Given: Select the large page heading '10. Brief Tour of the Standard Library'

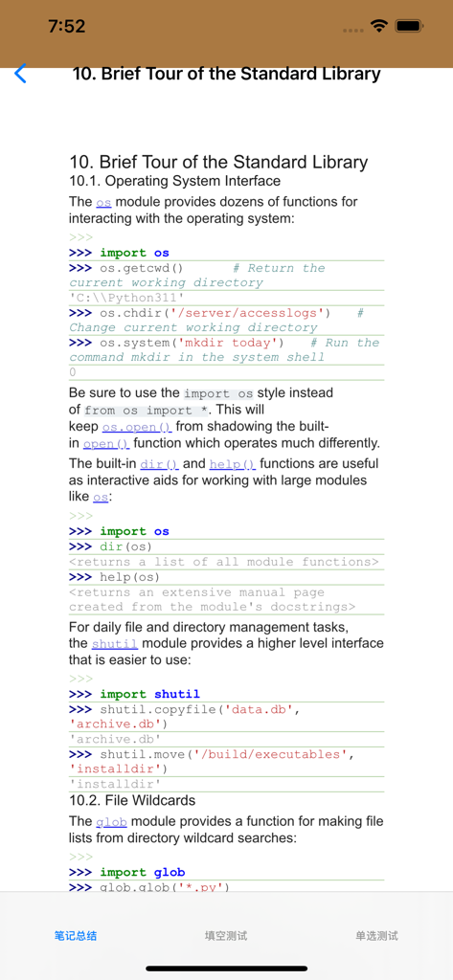Looking at the screenshot, I should [x=218, y=163].
